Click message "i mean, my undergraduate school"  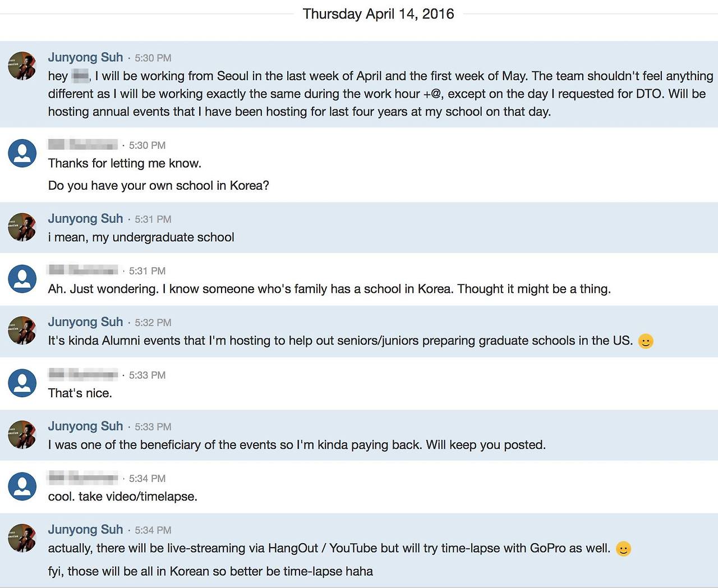click(x=141, y=237)
